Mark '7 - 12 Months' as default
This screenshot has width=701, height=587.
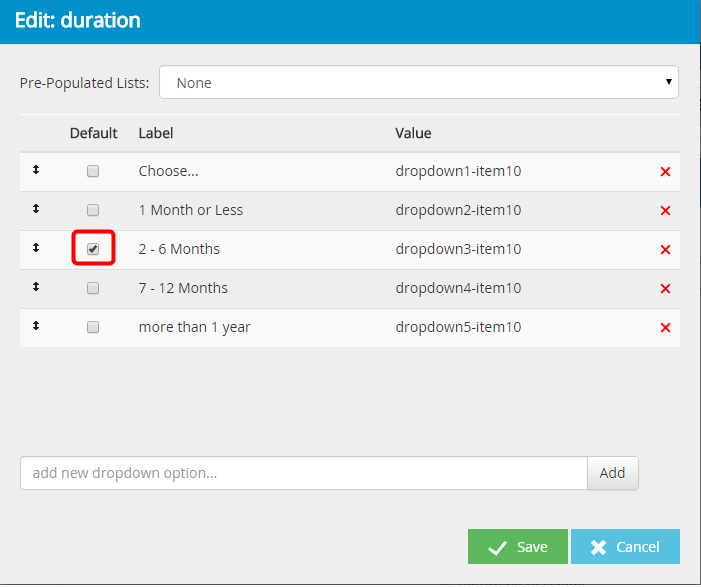pos(93,288)
